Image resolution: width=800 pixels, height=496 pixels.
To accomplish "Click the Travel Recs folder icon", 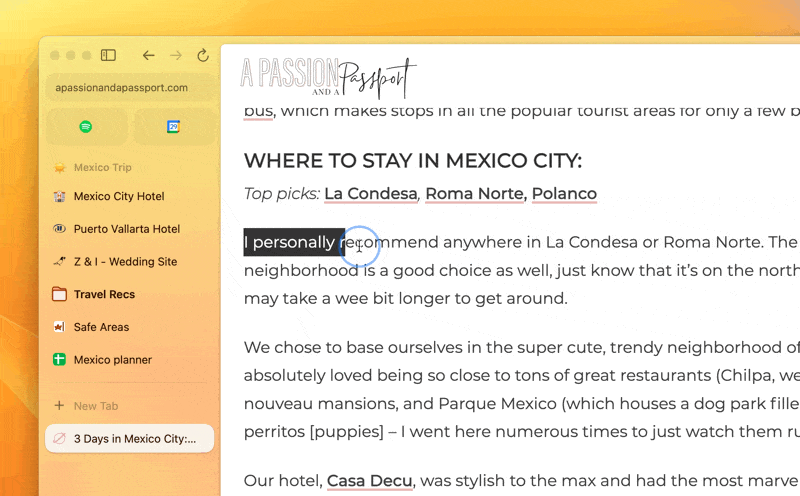I will click(x=60, y=294).
